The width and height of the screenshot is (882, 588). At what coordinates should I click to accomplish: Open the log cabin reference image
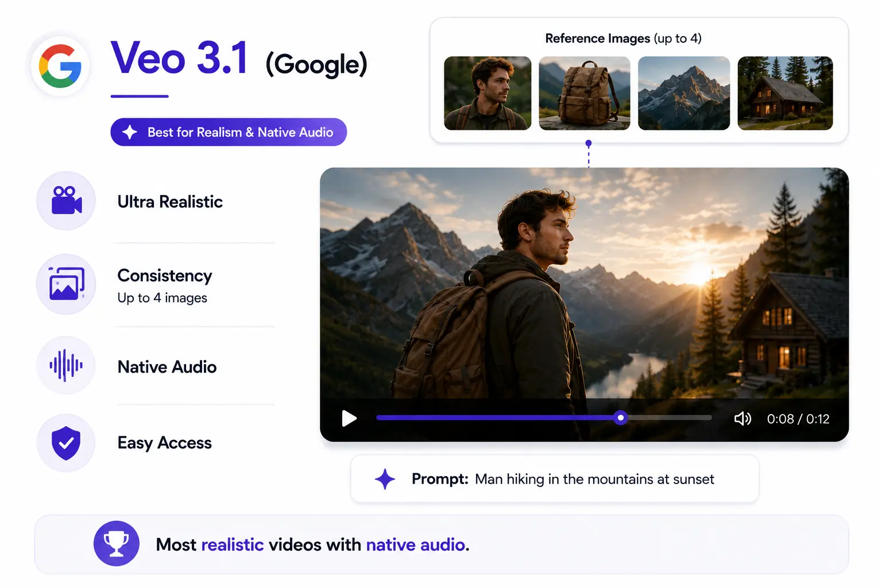coord(785,93)
